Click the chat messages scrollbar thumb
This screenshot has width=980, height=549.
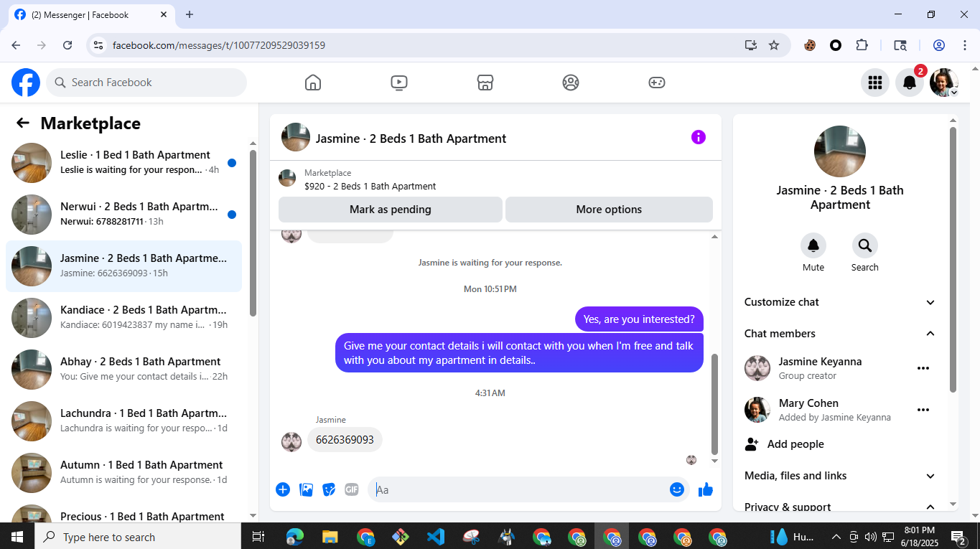(714, 404)
